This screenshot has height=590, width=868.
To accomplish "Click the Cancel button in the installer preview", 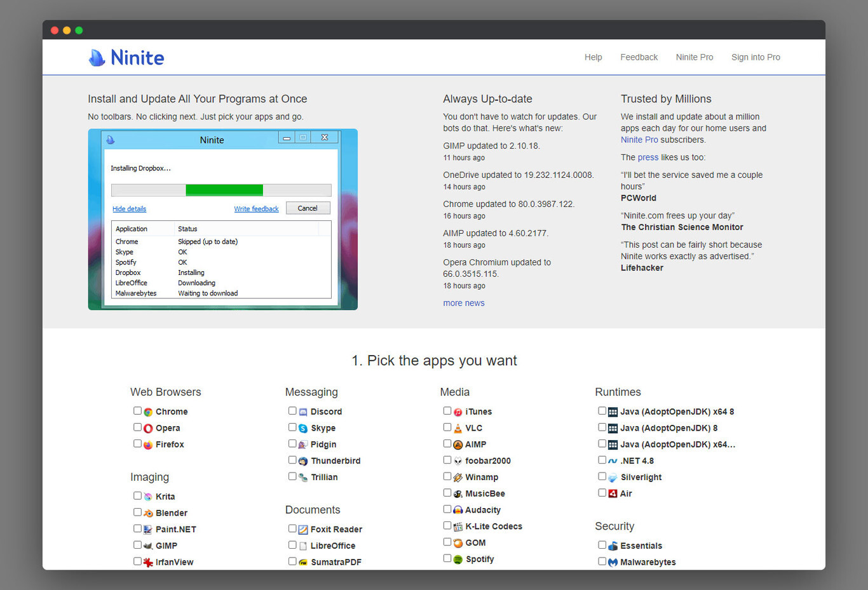I will [308, 208].
